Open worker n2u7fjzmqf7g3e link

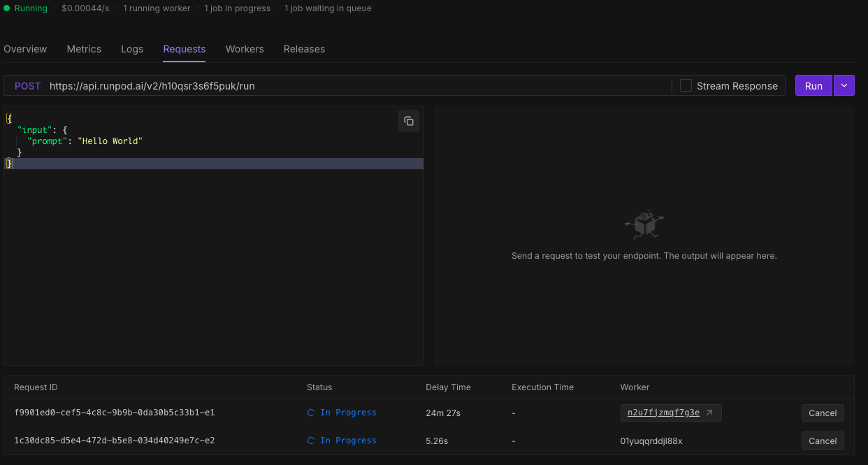tap(663, 413)
